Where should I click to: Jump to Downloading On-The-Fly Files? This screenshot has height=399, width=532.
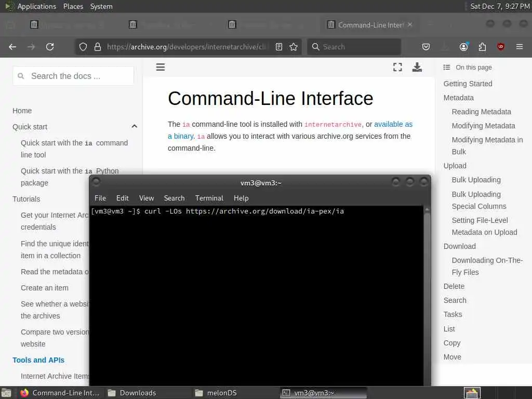coord(487,266)
